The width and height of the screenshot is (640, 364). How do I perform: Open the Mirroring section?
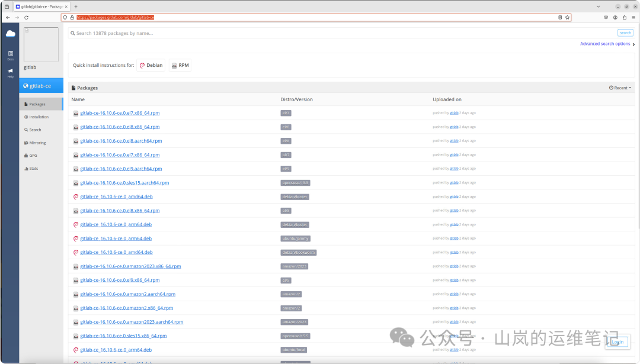[x=36, y=142]
